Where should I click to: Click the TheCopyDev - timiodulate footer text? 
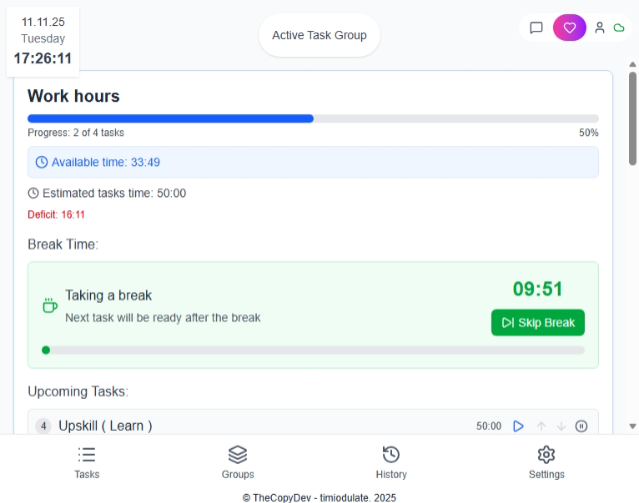coord(320,498)
